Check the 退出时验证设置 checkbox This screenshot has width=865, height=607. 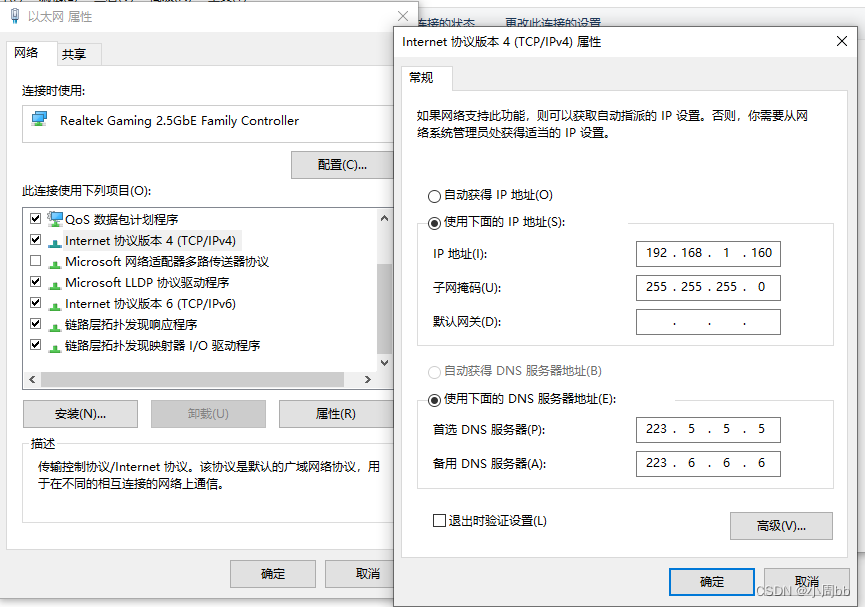coord(438,520)
